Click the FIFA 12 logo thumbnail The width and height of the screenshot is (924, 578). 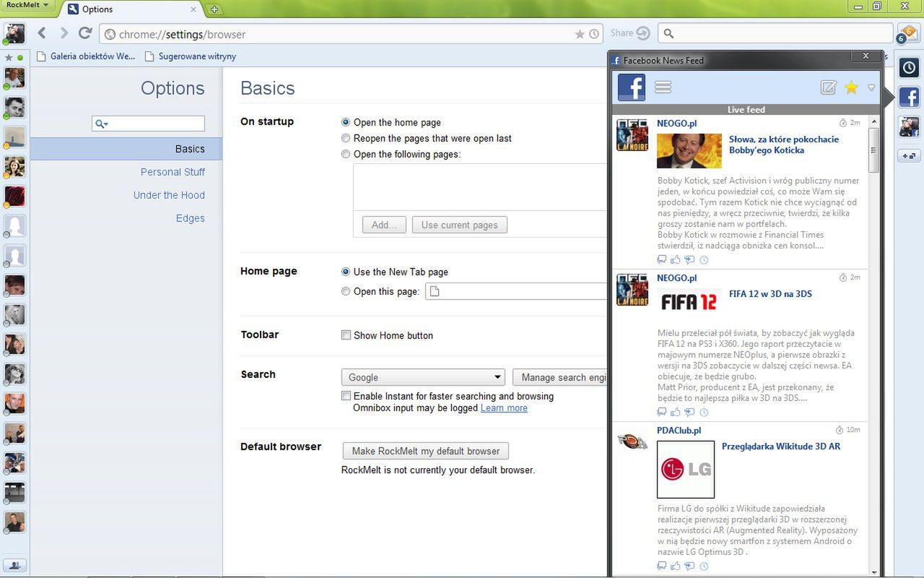[x=689, y=302]
